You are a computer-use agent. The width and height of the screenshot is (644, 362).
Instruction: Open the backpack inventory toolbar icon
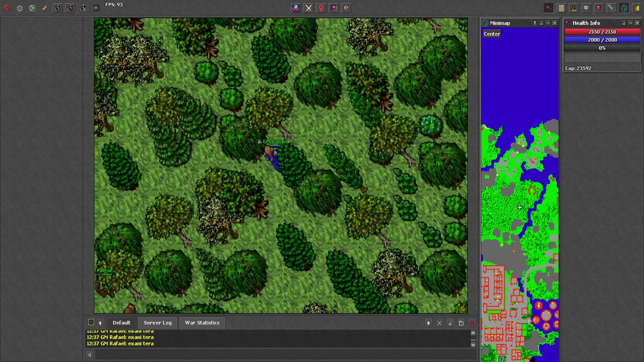point(574,8)
